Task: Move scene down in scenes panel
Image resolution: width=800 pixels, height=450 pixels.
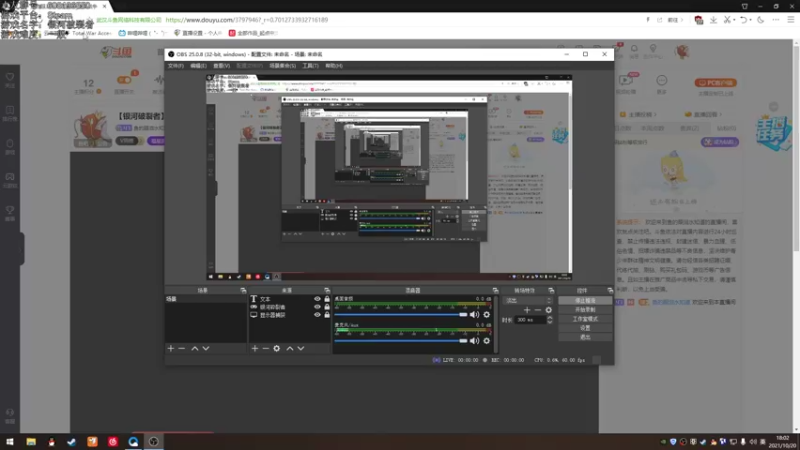Action: [206, 348]
